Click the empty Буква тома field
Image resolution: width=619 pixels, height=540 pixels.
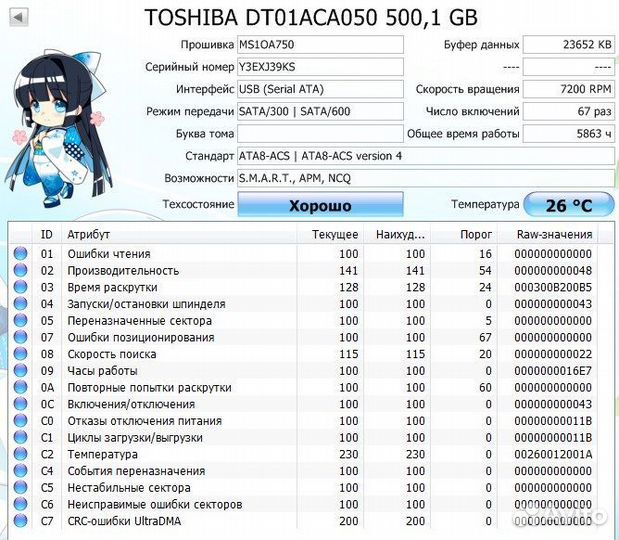320,134
